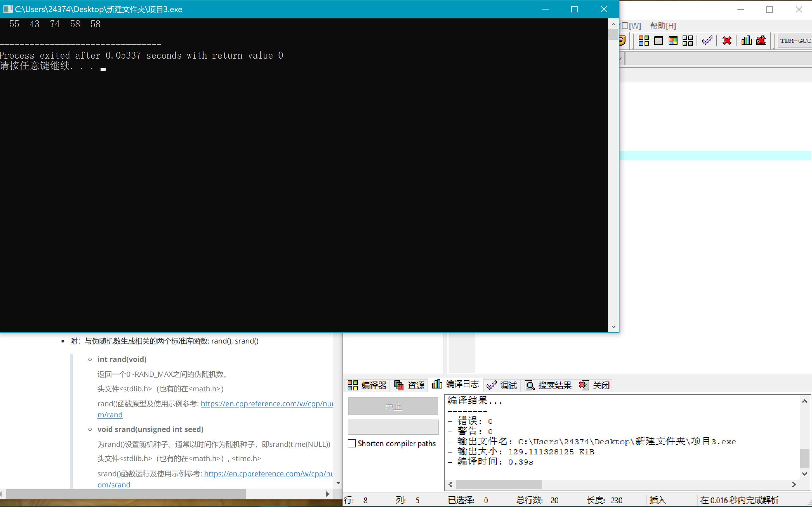Click the Run icon (blank window)
The height and width of the screenshot is (507, 812).
click(x=658, y=41)
